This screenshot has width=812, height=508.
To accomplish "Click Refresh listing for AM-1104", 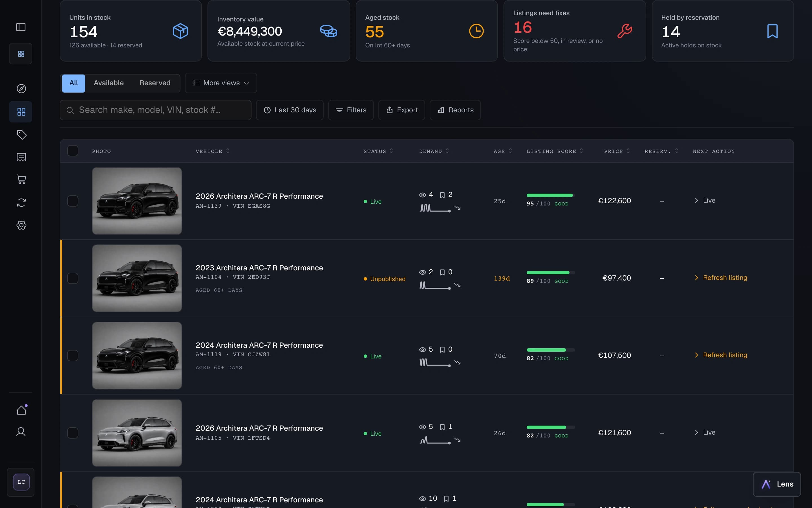I will click(721, 278).
